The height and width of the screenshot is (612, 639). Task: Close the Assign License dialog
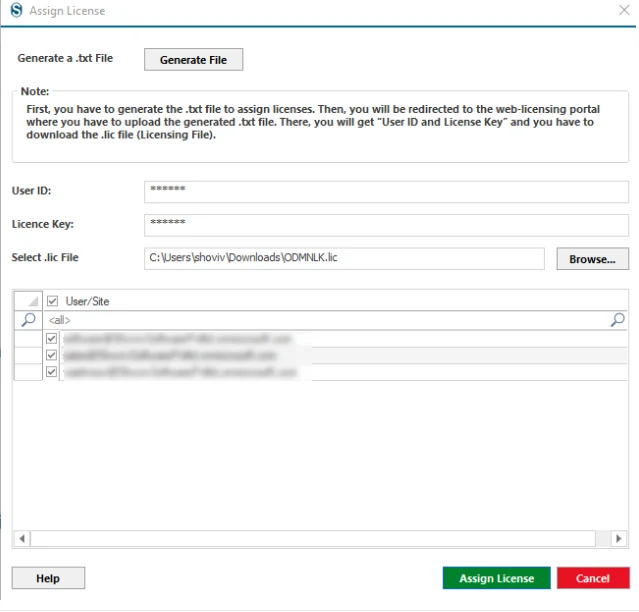pyautogui.click(x=624, y=10)
